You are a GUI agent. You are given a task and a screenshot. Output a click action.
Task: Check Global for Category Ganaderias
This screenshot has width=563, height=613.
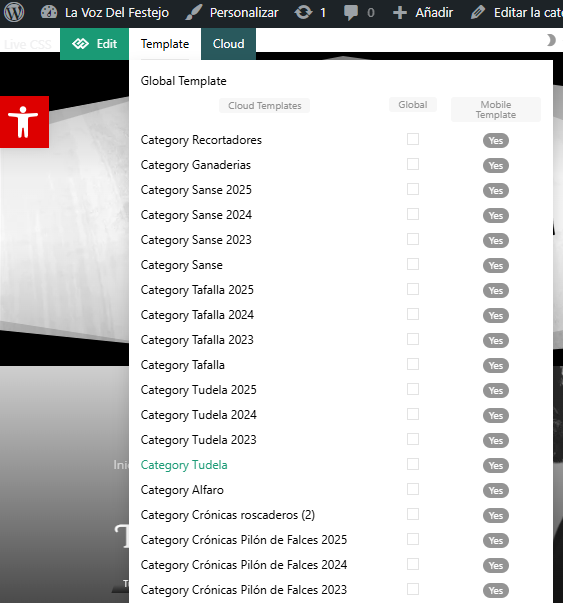413,164
